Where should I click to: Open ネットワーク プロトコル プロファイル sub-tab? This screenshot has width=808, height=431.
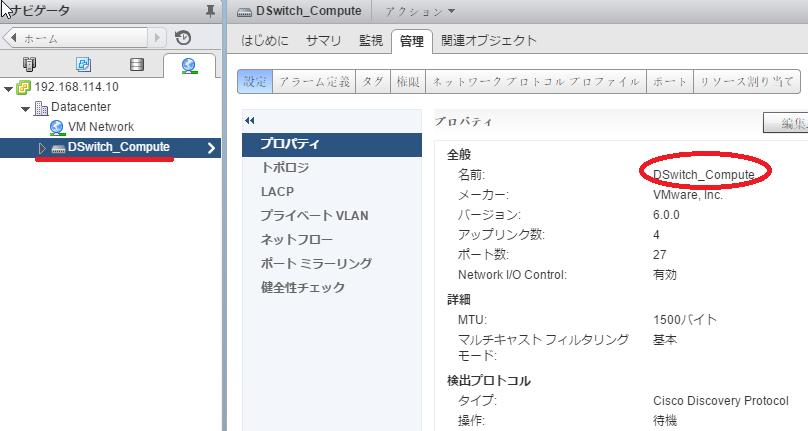click(x=536, y=81)
